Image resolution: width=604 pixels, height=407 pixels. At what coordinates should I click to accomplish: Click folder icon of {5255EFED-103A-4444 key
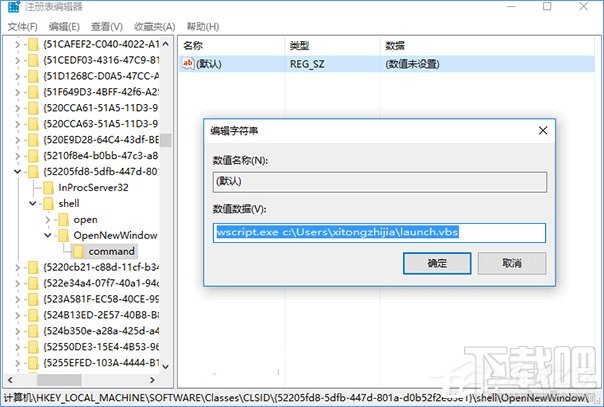(34, 363)
